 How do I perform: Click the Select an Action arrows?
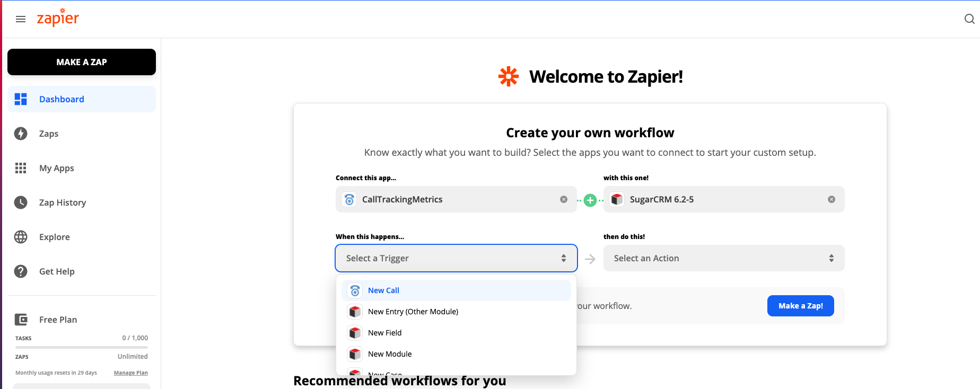[x=832, y=258]
